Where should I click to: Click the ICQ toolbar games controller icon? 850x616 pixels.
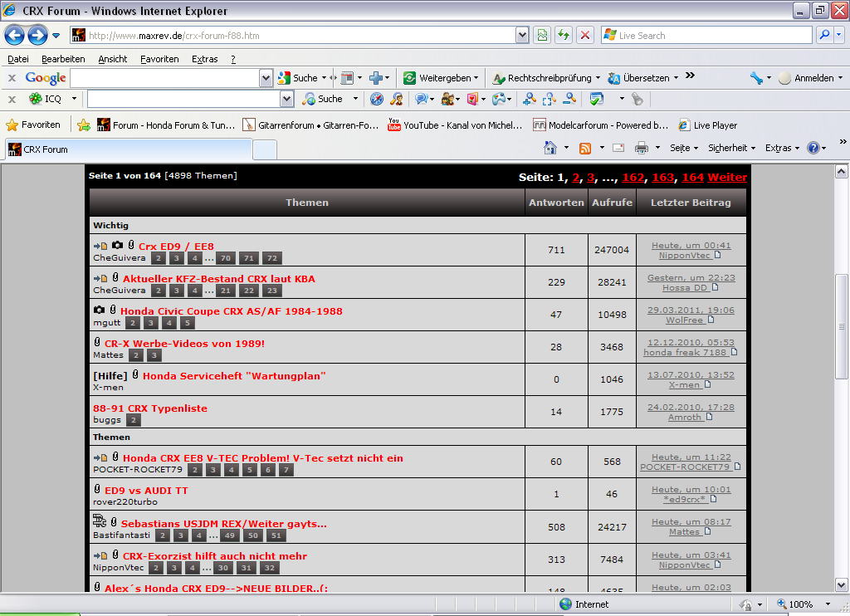pos(499,99)
